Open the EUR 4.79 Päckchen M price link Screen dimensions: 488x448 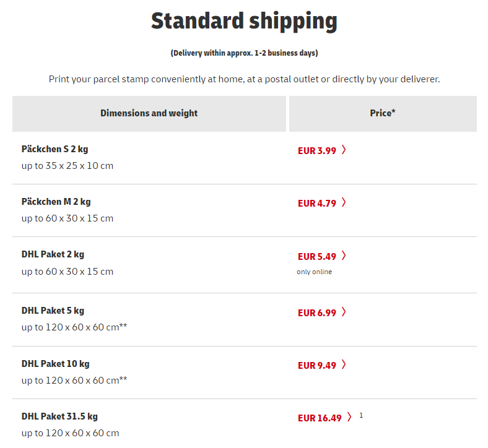pos(317,204)
